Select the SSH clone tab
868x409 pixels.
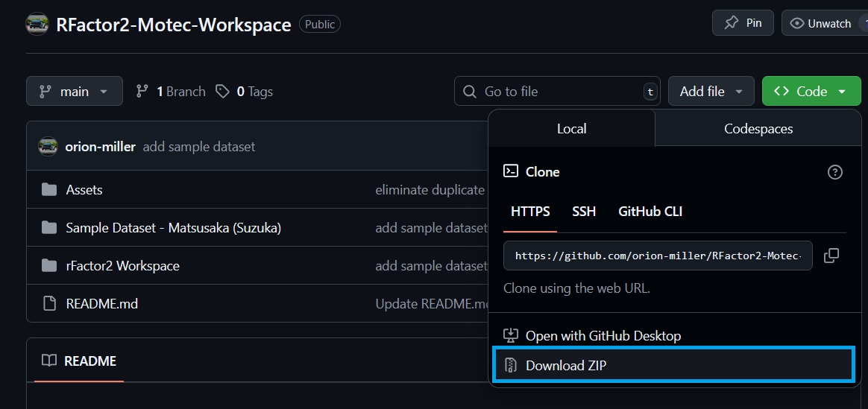[584, 211]
